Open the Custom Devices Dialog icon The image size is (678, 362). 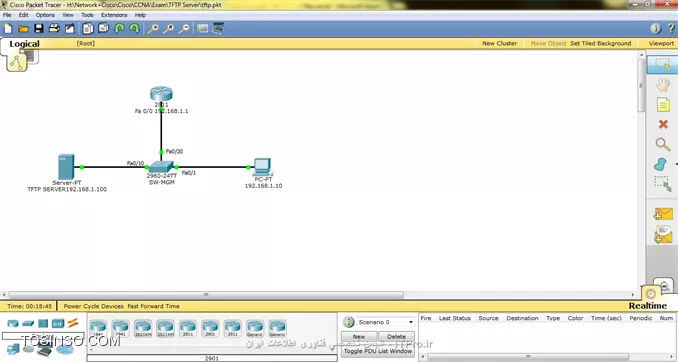[x=218, y=28]
